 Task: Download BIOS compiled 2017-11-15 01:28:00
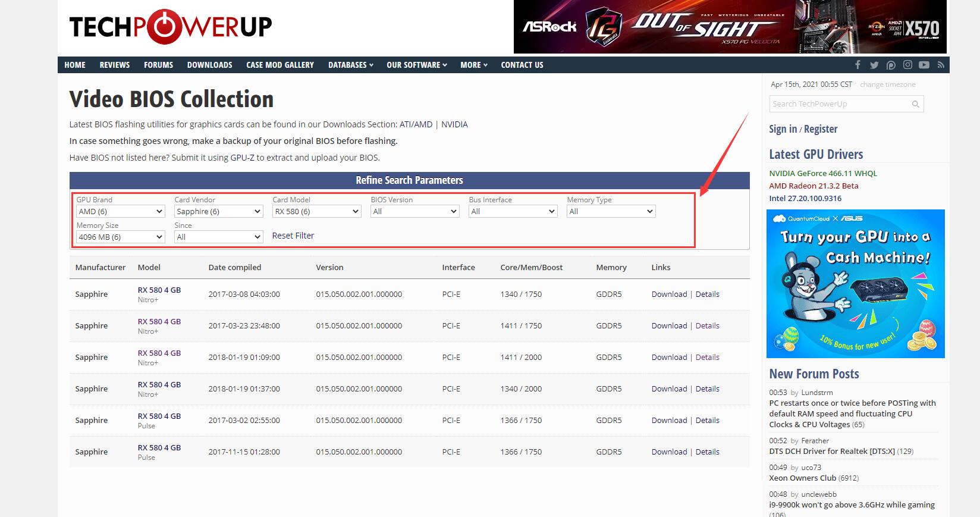pyautogui.click(x=669, y=452)
